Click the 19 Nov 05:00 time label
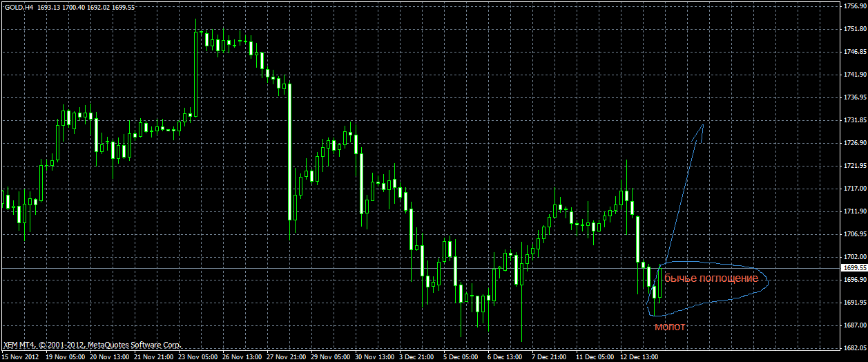Image resolution: width=868 pixels, height=362 pixels. coord(66,357)
